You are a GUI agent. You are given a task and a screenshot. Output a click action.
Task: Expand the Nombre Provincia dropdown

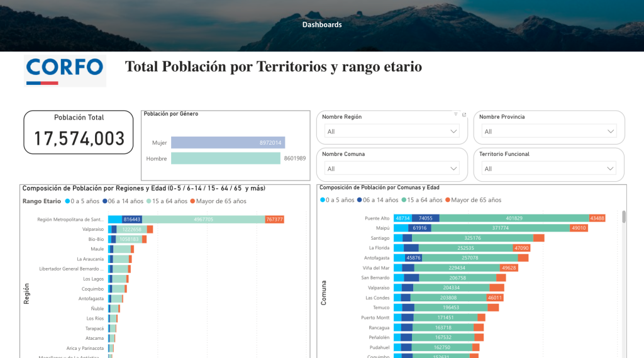(549, 131)
